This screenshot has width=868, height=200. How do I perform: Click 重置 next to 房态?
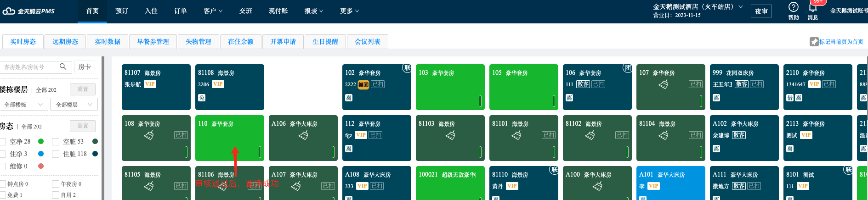coord(83,126)
